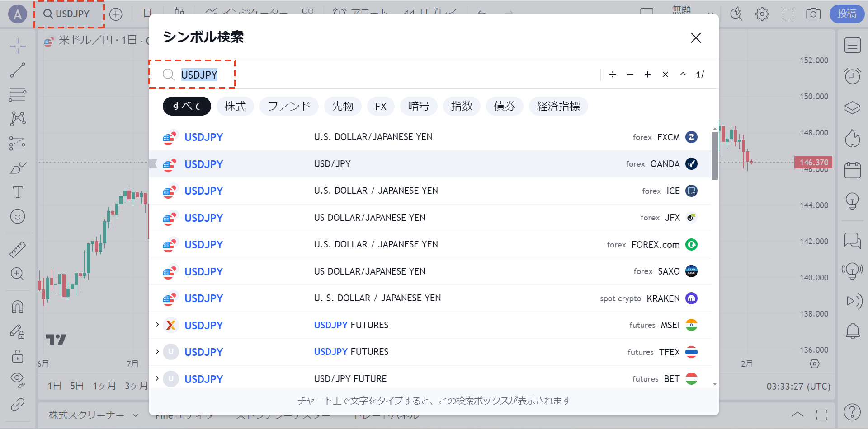Insert the division operator

pos(613,75)
